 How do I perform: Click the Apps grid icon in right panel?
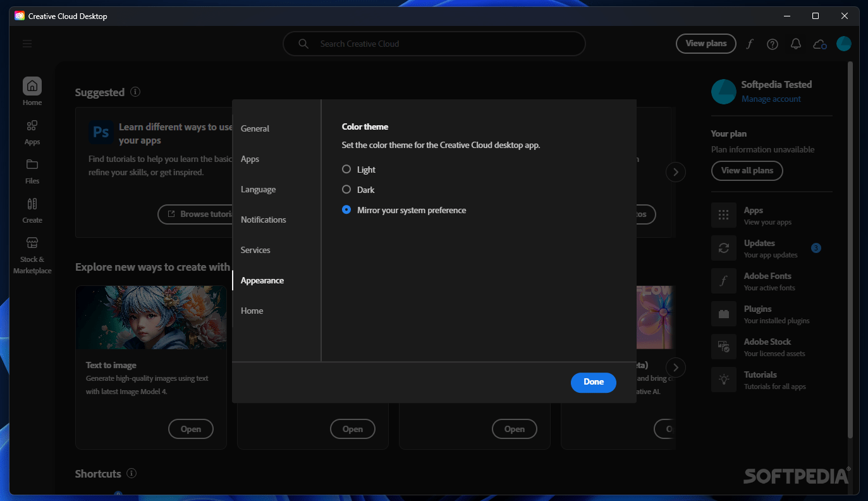tap(724, 215)
